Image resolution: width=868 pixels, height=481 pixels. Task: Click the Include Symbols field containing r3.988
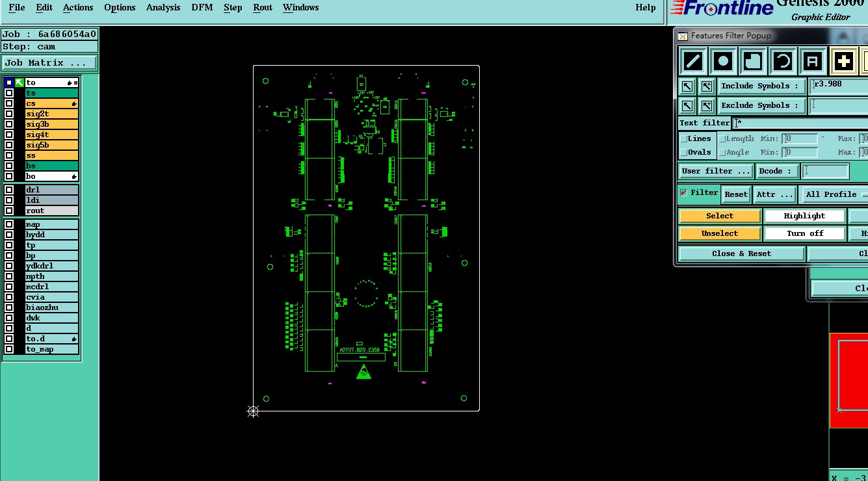coord(839,85)
